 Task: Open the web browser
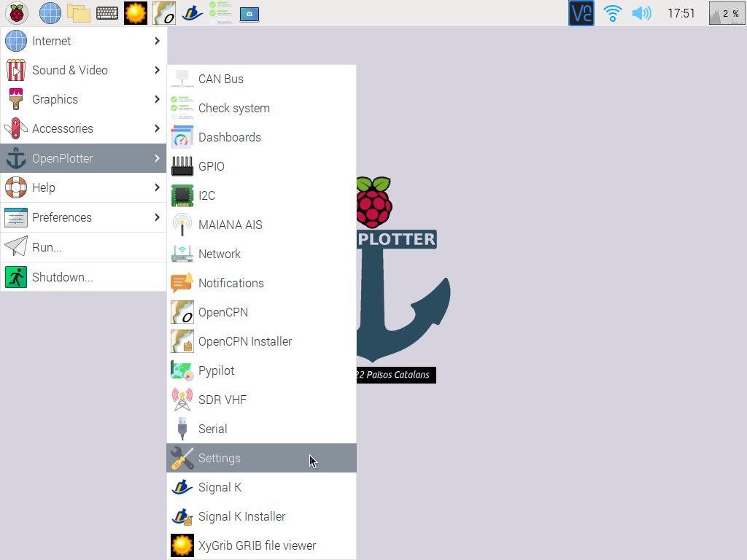(x=49, y=12)
